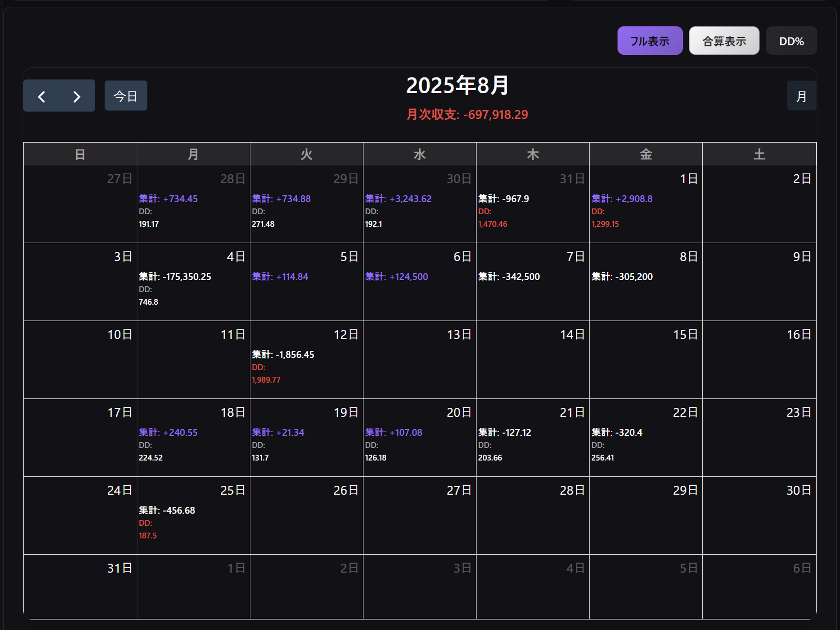The image size is (840, 630).
Task: Go to the previous month arrow
Action: click(42, 96)
